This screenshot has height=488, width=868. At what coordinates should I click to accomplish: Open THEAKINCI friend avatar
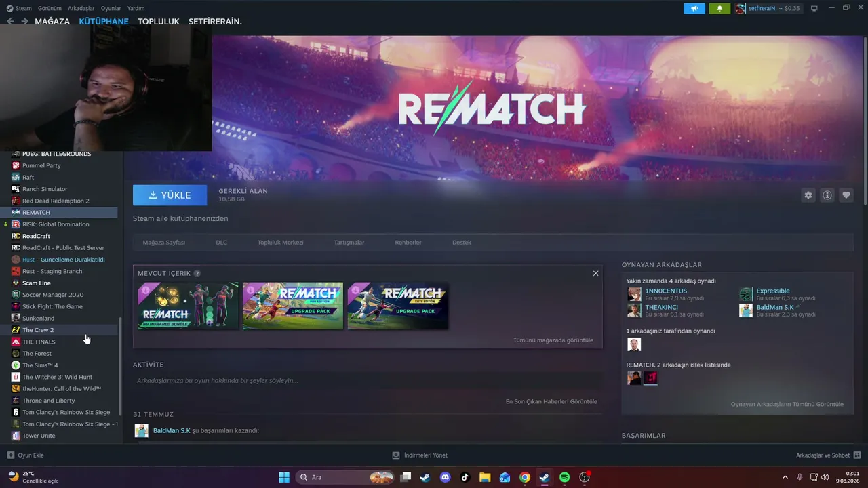(634, 310)
